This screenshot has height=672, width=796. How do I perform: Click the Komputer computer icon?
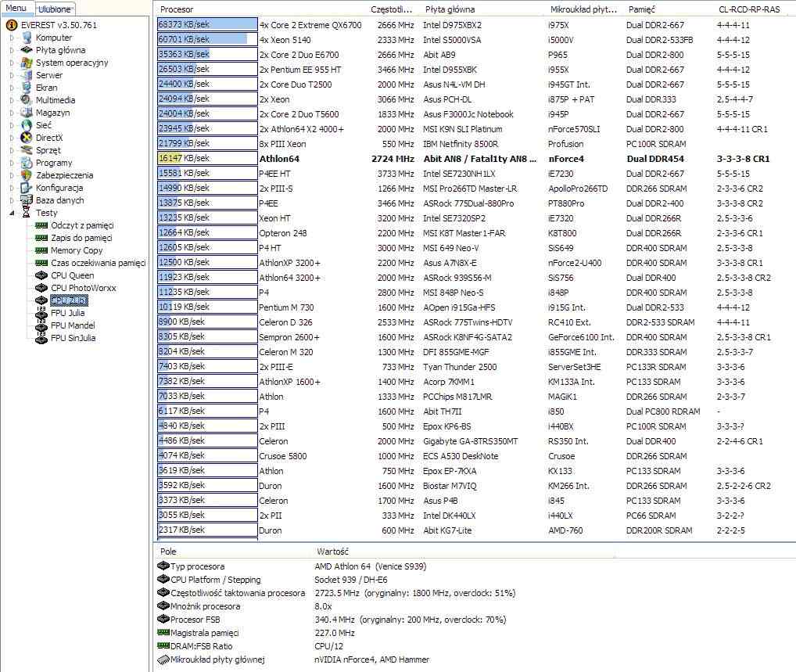click(x=27, y=38)
